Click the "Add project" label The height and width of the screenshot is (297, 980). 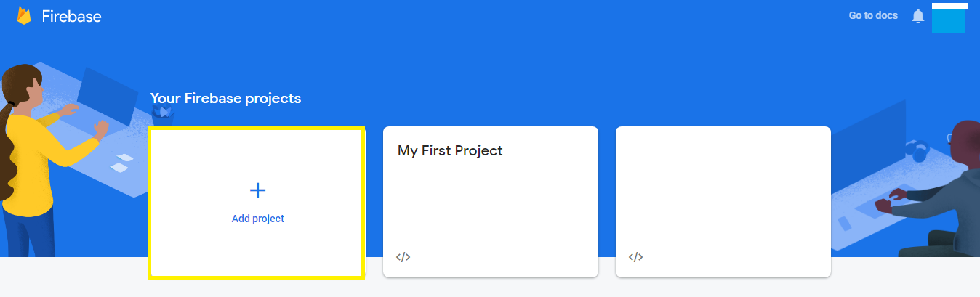(257, 219)
